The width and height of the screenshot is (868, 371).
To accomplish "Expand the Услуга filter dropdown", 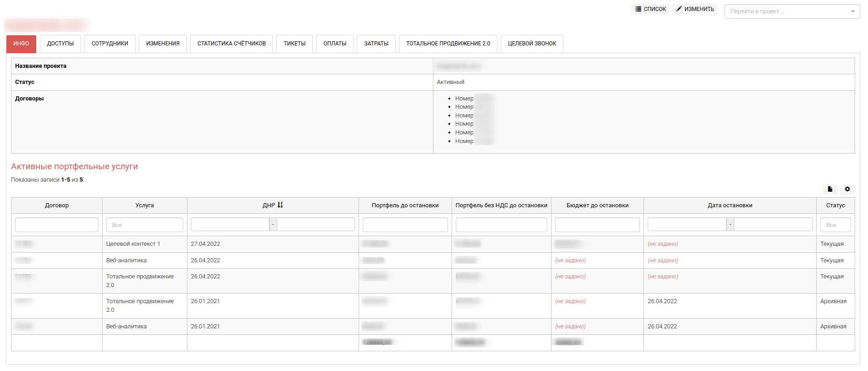I will pyautogui.click(x=144, y=225).
